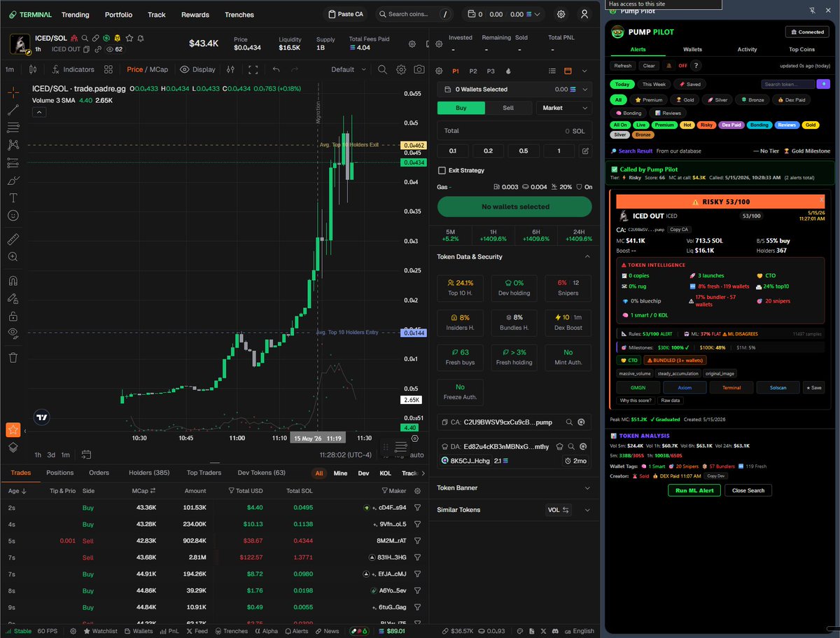Viewport: 840px width, 638px height.
Task: Click the bell alert icon beside ICED/SOL
Action: pyautogui.click(x=141, y=38)
